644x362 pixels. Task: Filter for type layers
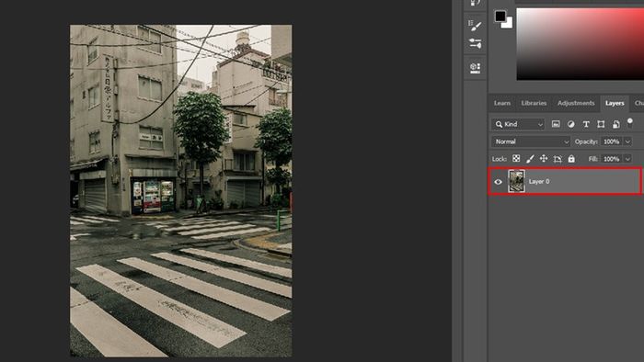click(x=586, y=124)
